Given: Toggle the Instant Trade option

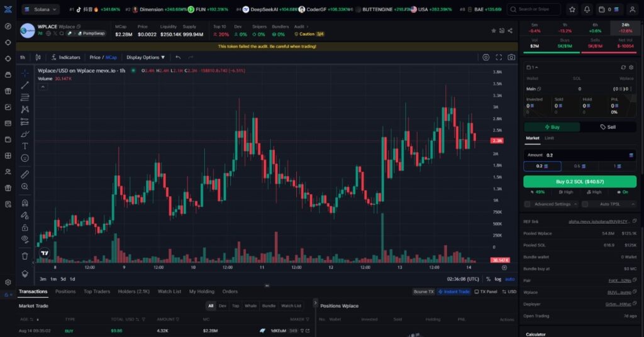Looking at the screenshot, I should [454, 292].
